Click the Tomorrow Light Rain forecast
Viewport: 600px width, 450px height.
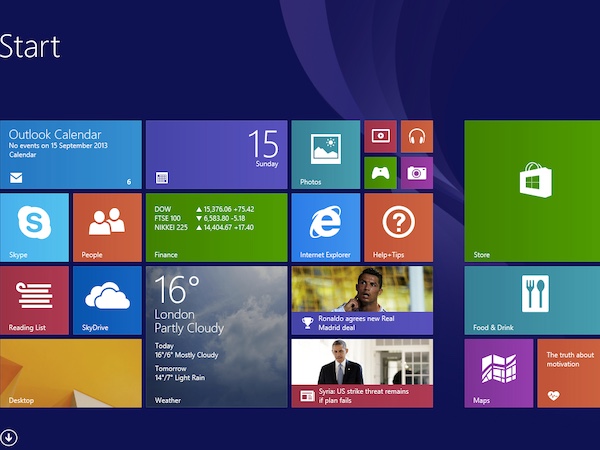pyautogui.click(x=180, y=373)
